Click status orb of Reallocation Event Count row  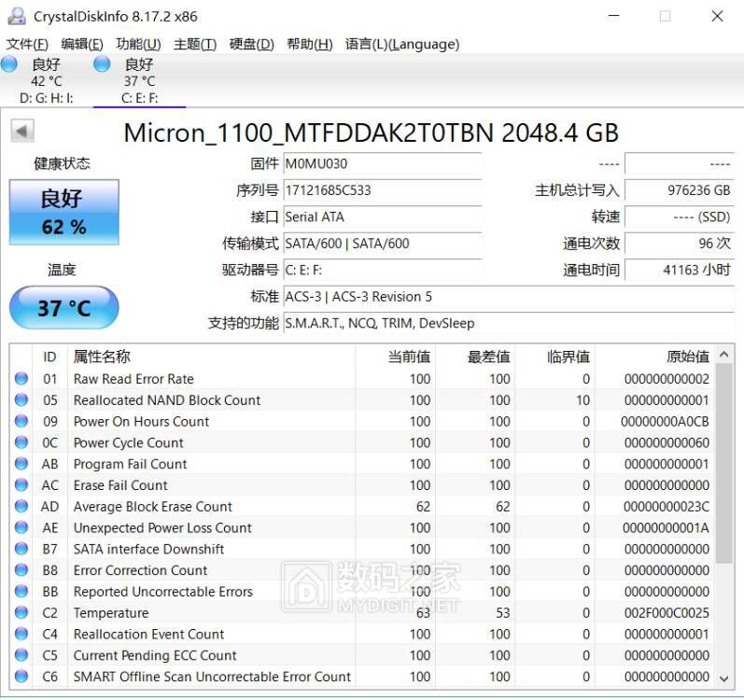(21, 634)
